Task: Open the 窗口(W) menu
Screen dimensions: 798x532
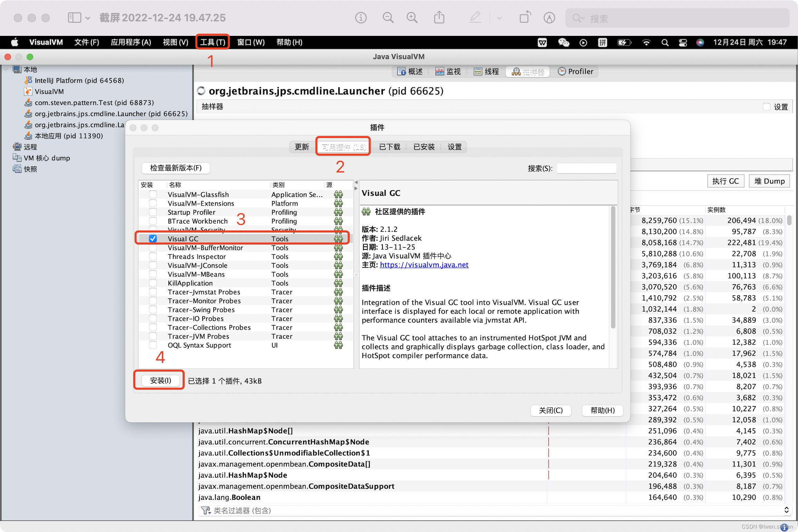Action: pos(251,42)
